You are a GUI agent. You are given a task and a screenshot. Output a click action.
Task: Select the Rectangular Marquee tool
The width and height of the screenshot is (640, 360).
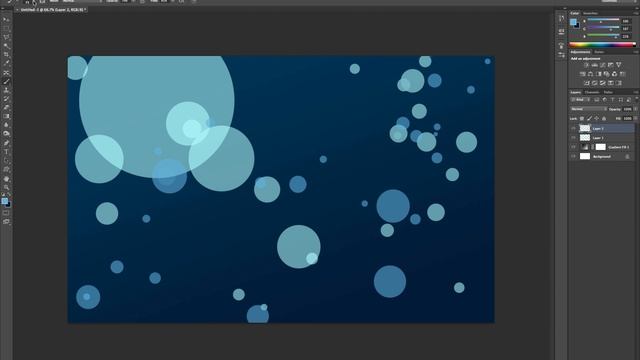pyautogui.click(x=6, y=28)
